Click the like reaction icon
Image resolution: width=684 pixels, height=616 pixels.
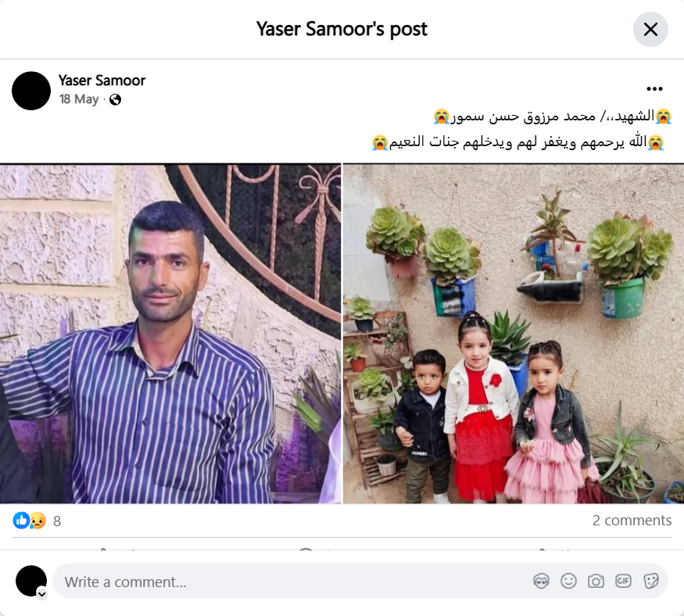pyautogui.click(x=21, y=521)
